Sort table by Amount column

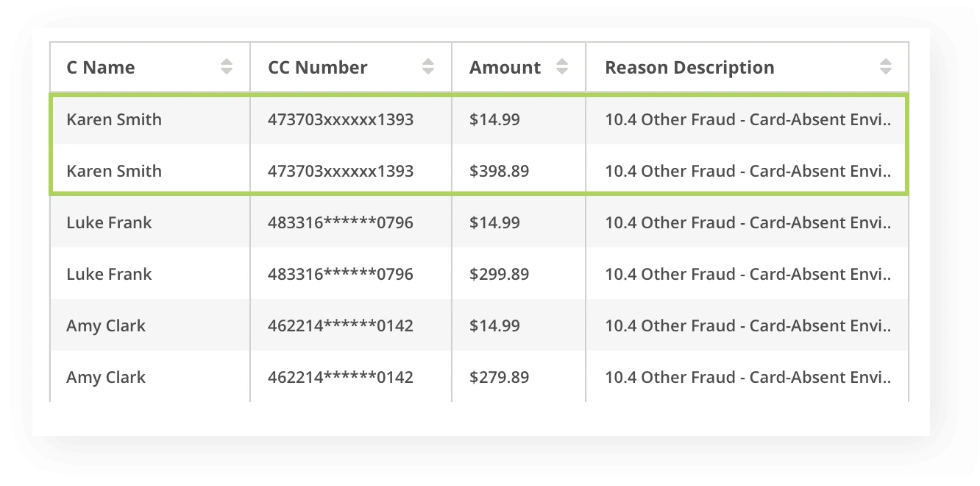coord(562,67)
